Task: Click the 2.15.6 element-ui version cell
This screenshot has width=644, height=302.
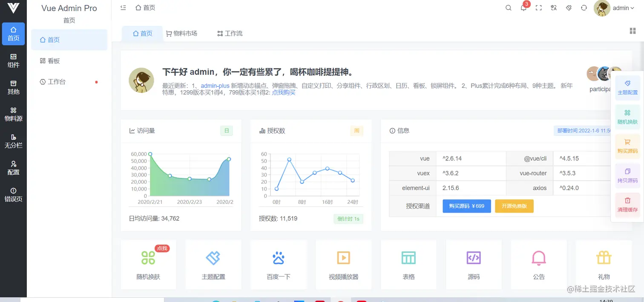Action: [471, 188]
